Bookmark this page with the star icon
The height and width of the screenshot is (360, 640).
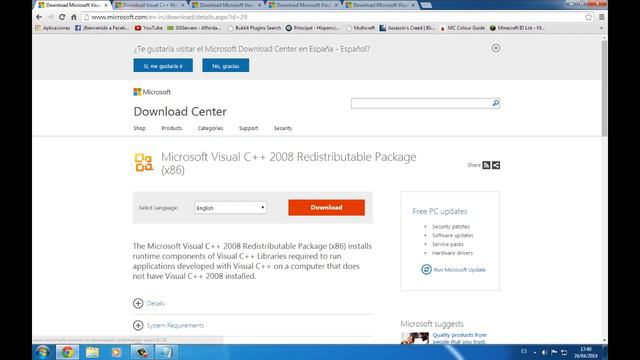pos(588,17)
